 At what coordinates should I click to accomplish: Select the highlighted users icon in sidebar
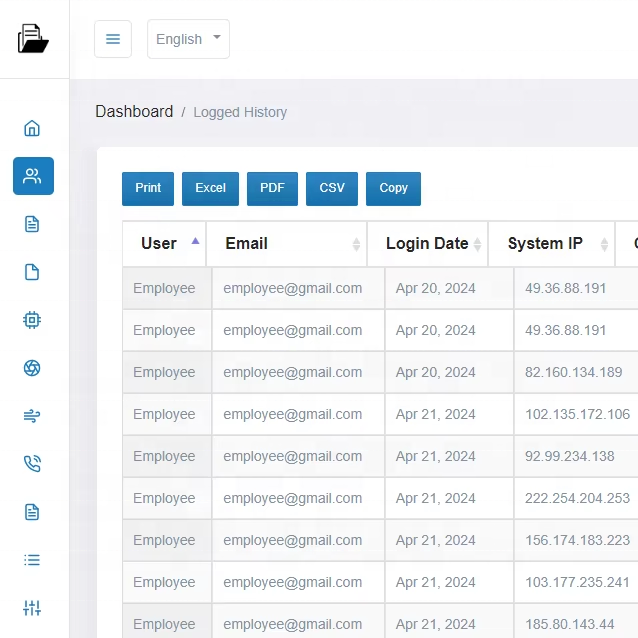33,176
